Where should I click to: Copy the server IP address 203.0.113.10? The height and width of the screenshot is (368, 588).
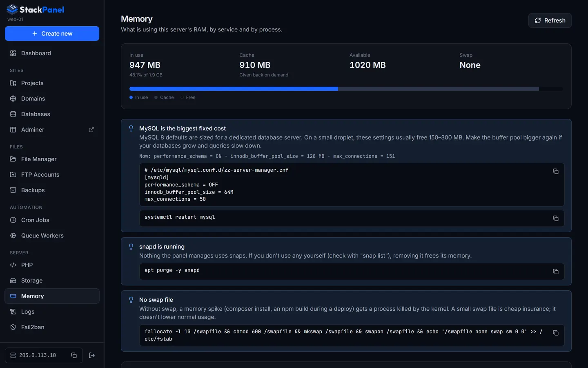click(74, 355)
